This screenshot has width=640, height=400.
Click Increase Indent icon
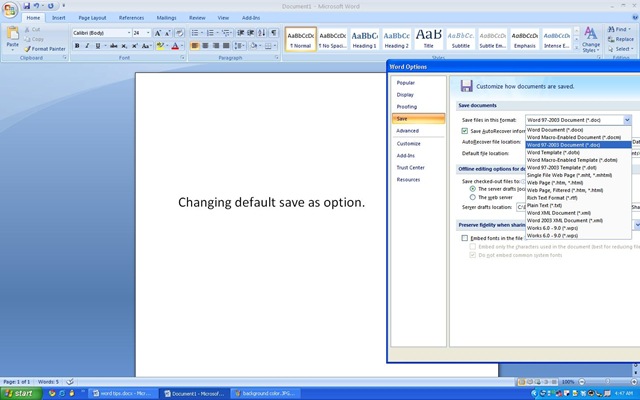point(251,33)
